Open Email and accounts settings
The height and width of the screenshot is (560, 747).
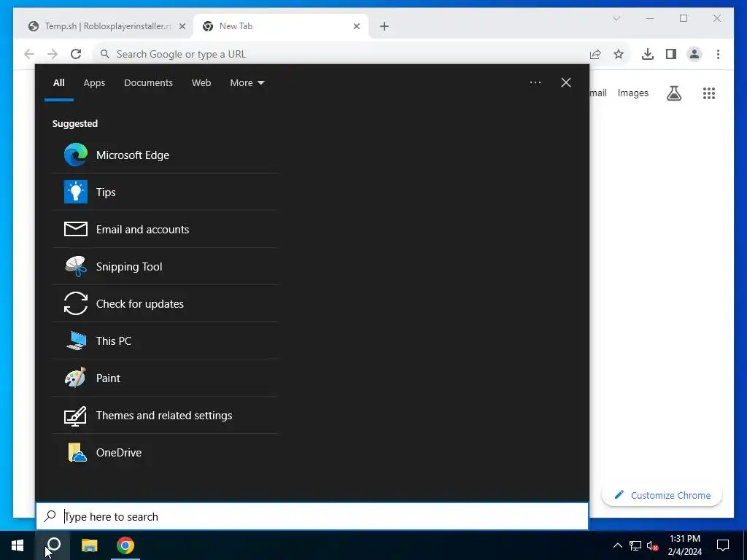166,230
